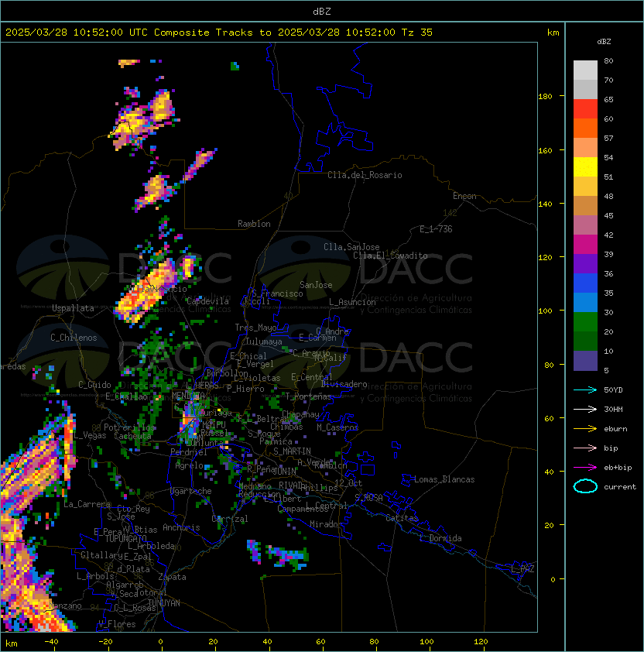
Task: Click the '-40' tick on bottom km axis
Action: 51,642
